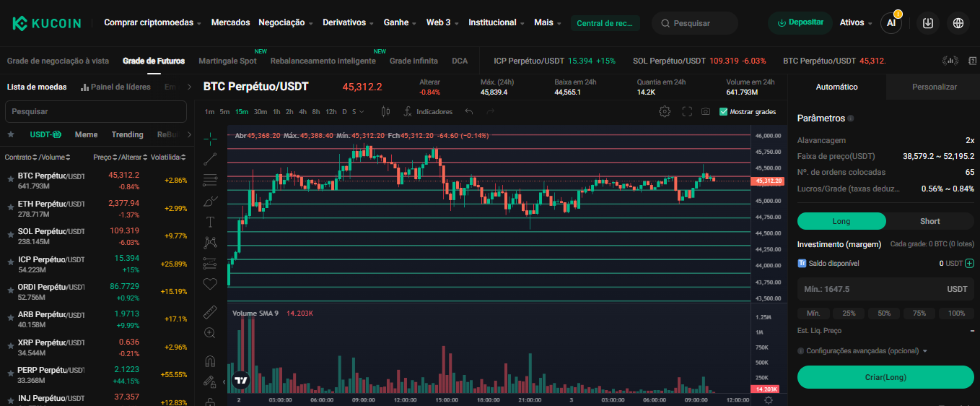Expand the Derivativos dropdown menu
This screenshot has width=980, height=406.
pos(348,22)
